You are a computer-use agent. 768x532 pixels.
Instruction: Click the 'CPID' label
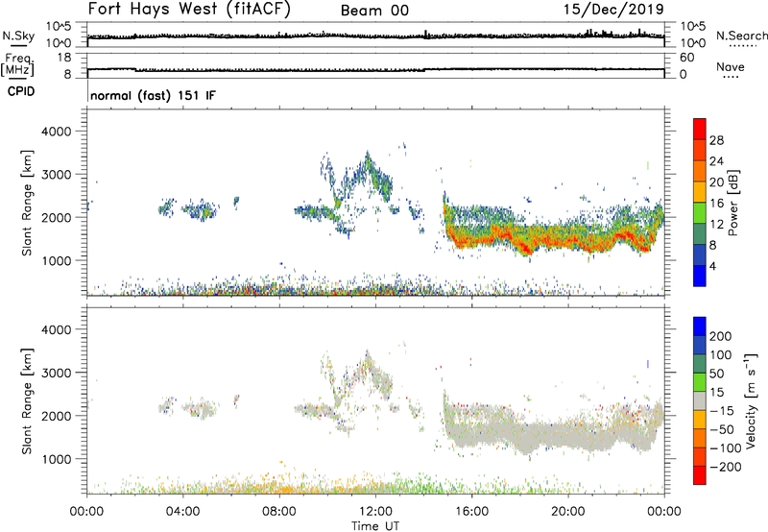pyautogui.click(x=21, y=91)
